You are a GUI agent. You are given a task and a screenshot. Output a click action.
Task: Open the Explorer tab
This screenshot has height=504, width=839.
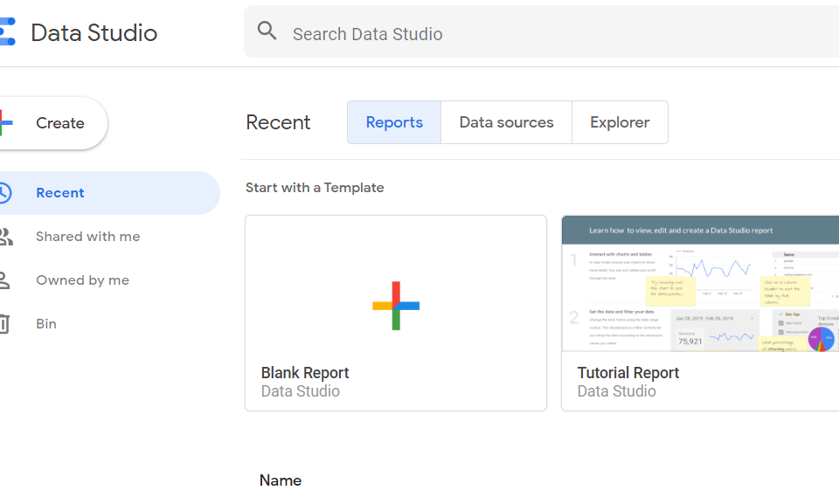click(x=620, y=122)
